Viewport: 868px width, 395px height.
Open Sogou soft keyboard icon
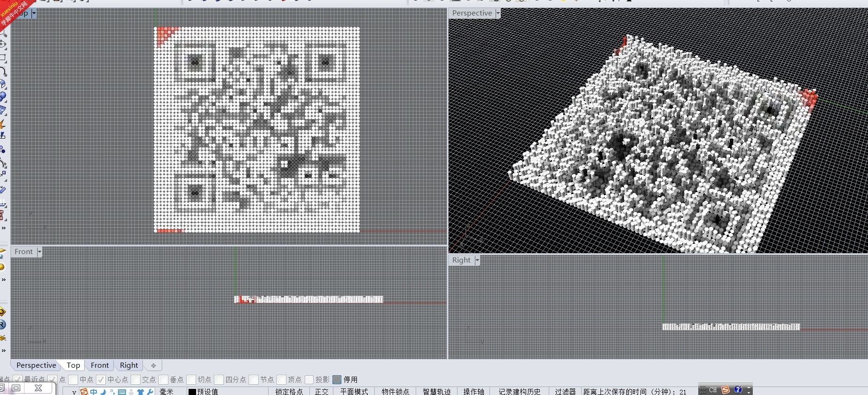[122, 392]
